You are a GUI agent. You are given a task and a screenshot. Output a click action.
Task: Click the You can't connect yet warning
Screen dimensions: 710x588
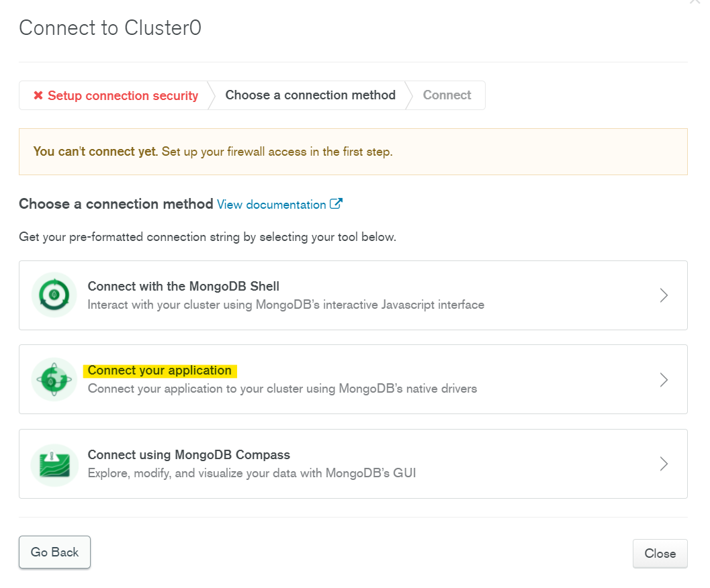pyautogui.click(x=353, y=152)
